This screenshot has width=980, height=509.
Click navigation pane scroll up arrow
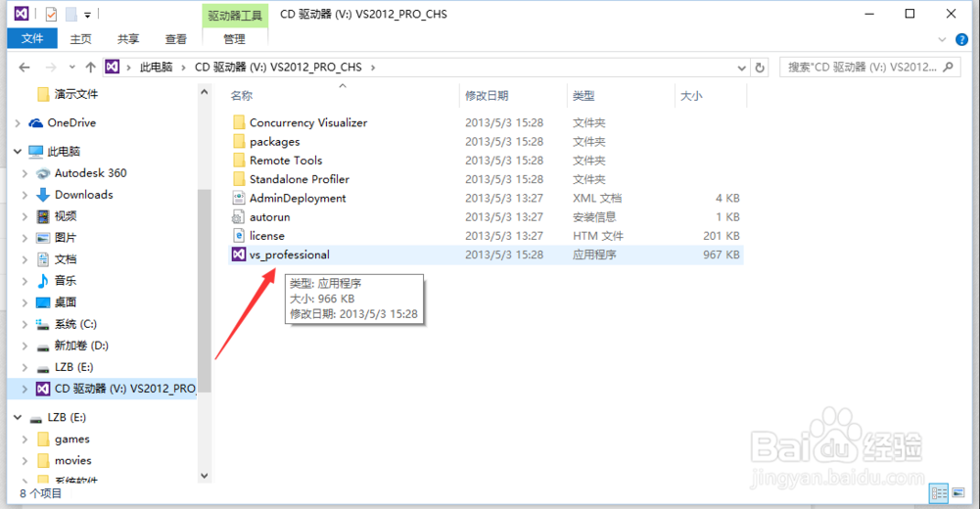(205, 92)
